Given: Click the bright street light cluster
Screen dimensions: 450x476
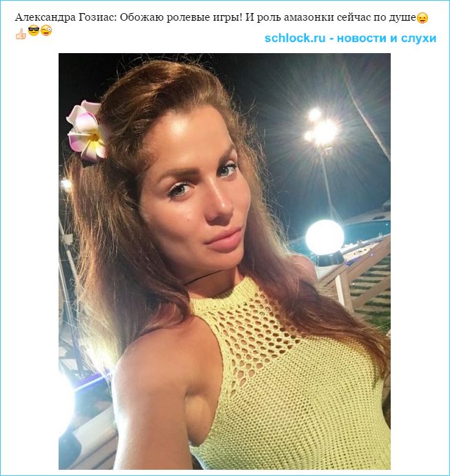Looking at the screenshot, I should [x=322, y=128].
